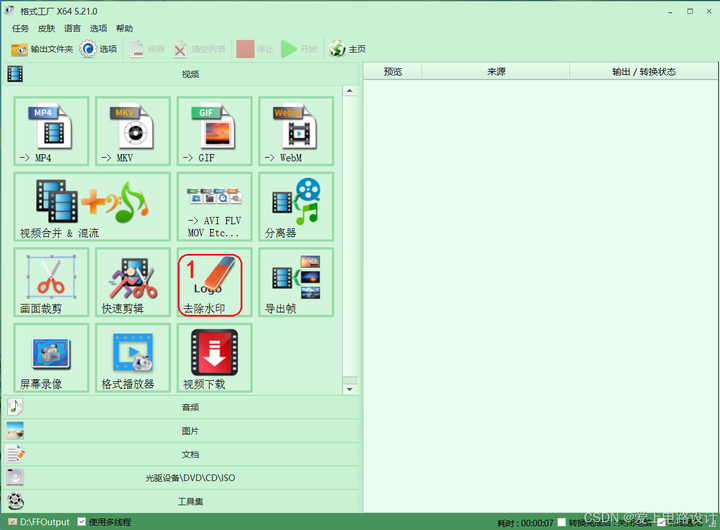This screenshot has height=530, width=720.
Task: Expand the picture (图片) category section
Action: click(181, 431)
